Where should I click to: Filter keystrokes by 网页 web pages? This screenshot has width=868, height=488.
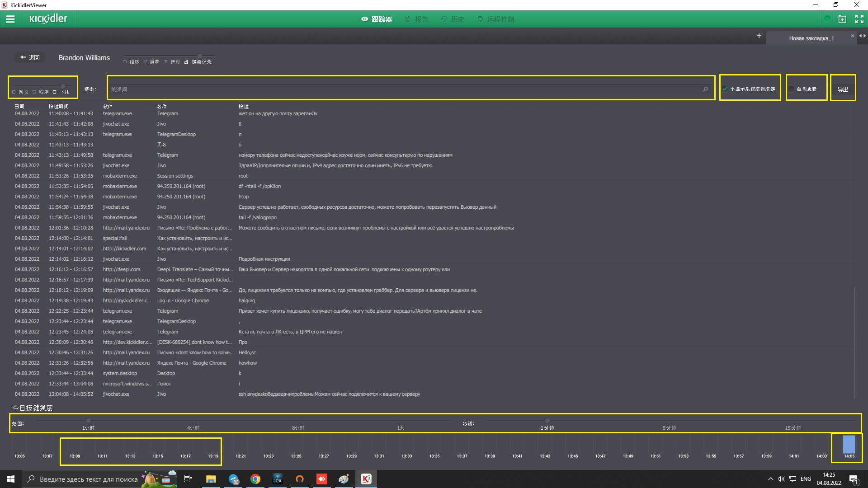(x=20, y=92)
